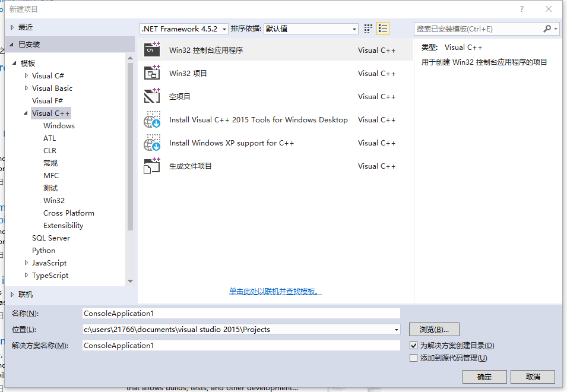The height and width of the screenshot is (392, 567).
Task: Select the 空项目 template icon
Action: tap(152, 96)
